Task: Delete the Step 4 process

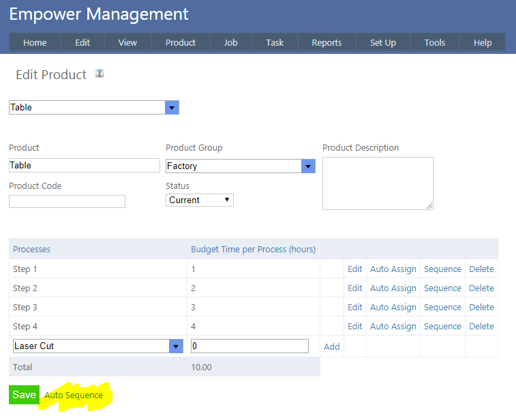Action: (481, 327)
